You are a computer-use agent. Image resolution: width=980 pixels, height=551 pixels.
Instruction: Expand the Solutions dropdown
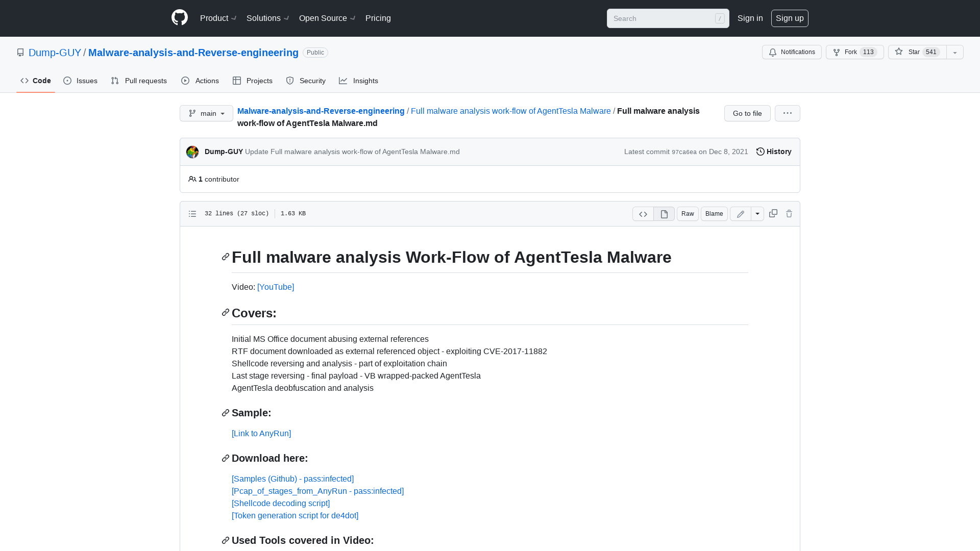coord(268,18)
